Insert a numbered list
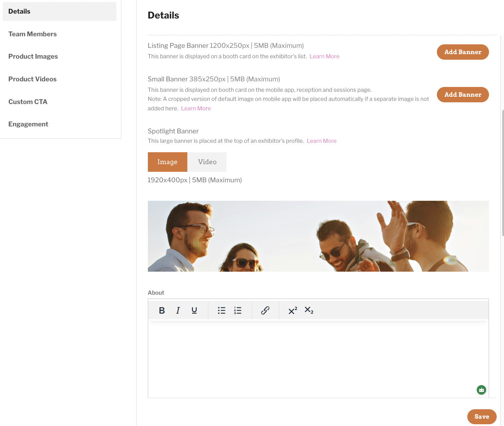Image resolution: width=504 pixels, height=426 pixels. point(238,310)
